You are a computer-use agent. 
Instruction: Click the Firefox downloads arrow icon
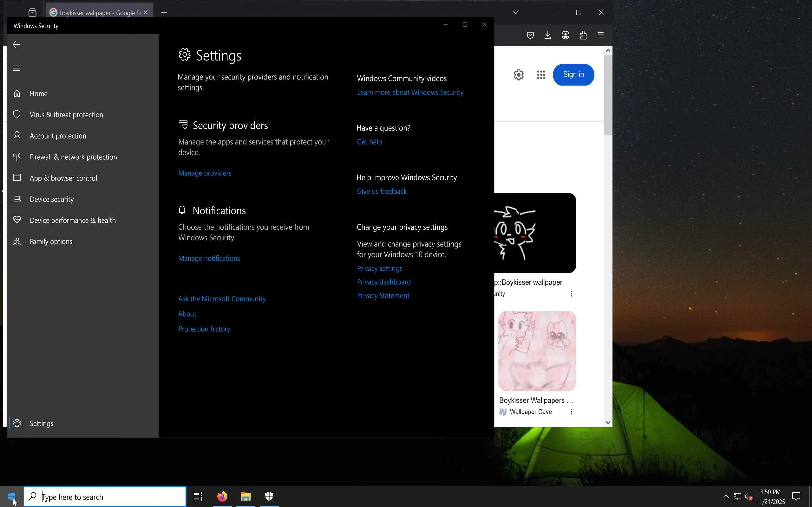tap(547, 35)
